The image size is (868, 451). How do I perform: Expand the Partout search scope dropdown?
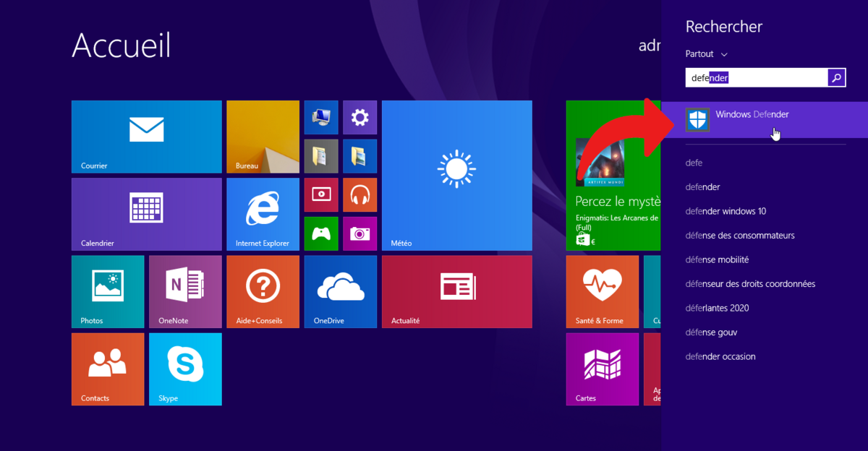(707, 54)
